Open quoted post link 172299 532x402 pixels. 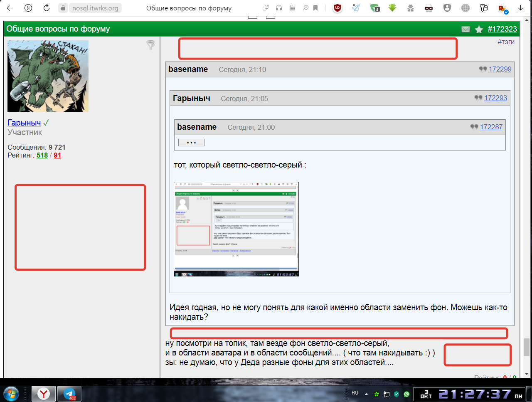tap(500, 69)
